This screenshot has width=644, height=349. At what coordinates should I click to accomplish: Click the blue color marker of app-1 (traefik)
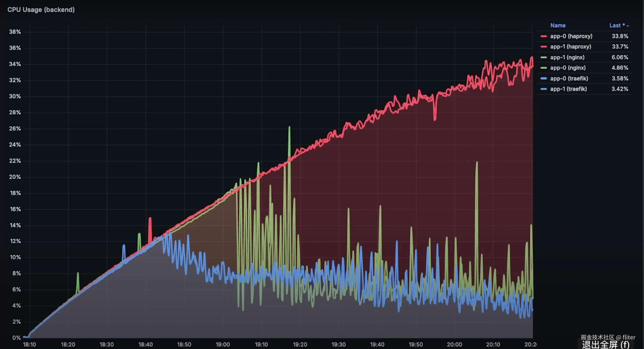point(543,89)
